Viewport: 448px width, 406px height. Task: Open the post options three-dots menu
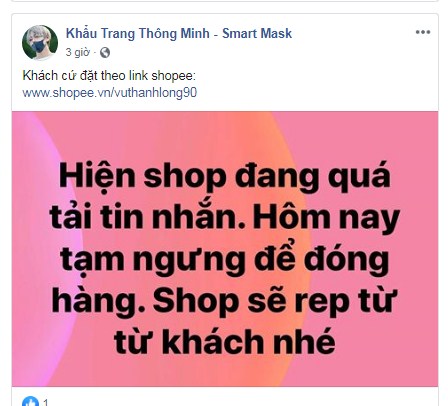pyautogui.click(x=422, y=32)
